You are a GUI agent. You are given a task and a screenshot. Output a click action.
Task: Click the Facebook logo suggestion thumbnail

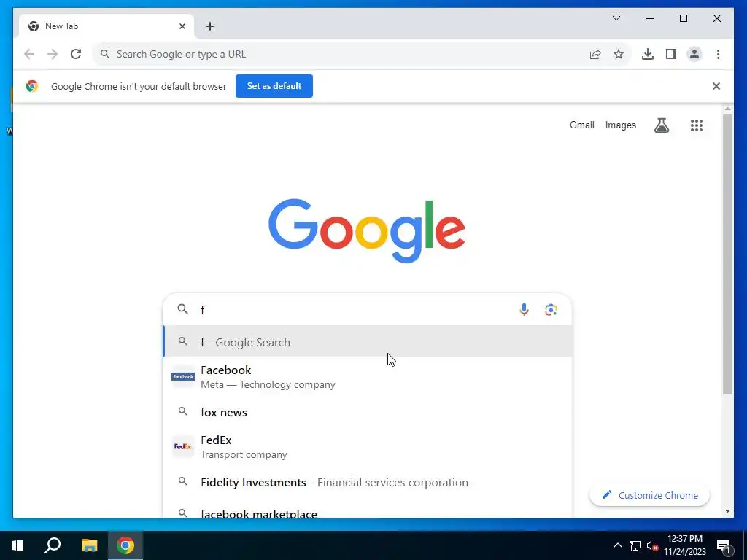[x=183, y=377]
